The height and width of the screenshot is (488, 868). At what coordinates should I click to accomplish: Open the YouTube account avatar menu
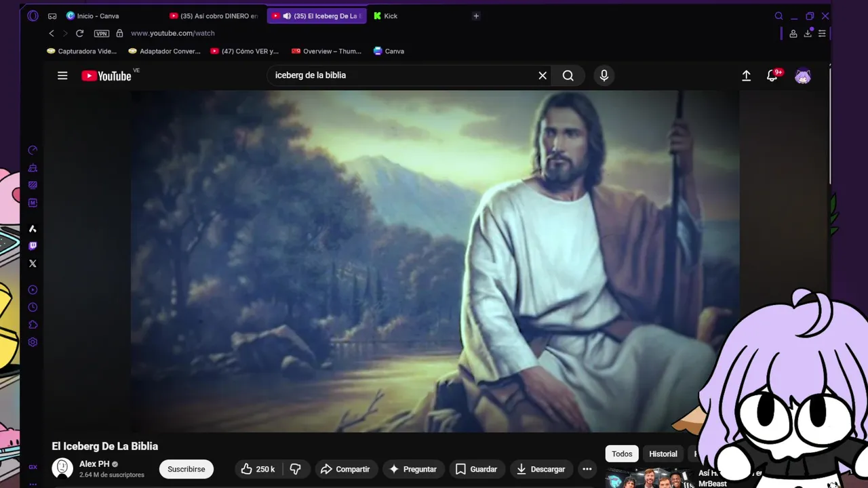[x=803, y=76]
